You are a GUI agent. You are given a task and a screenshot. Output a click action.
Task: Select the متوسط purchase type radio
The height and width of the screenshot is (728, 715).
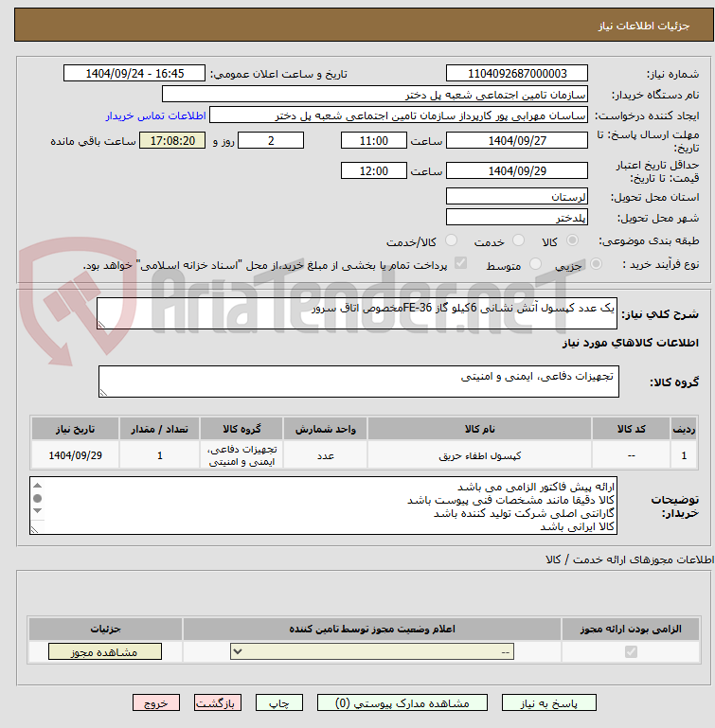tap(536, 264)
